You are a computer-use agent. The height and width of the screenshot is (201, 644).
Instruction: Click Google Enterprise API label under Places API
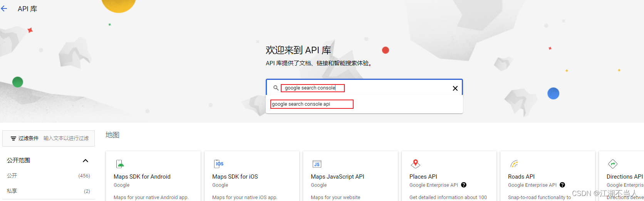coord(434,185)
